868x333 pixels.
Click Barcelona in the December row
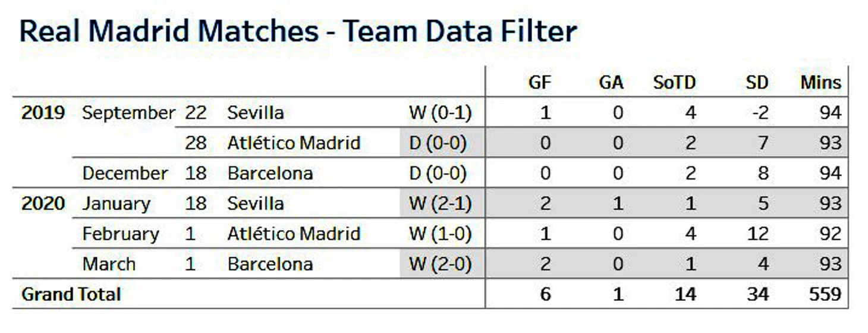coord(270,173)
